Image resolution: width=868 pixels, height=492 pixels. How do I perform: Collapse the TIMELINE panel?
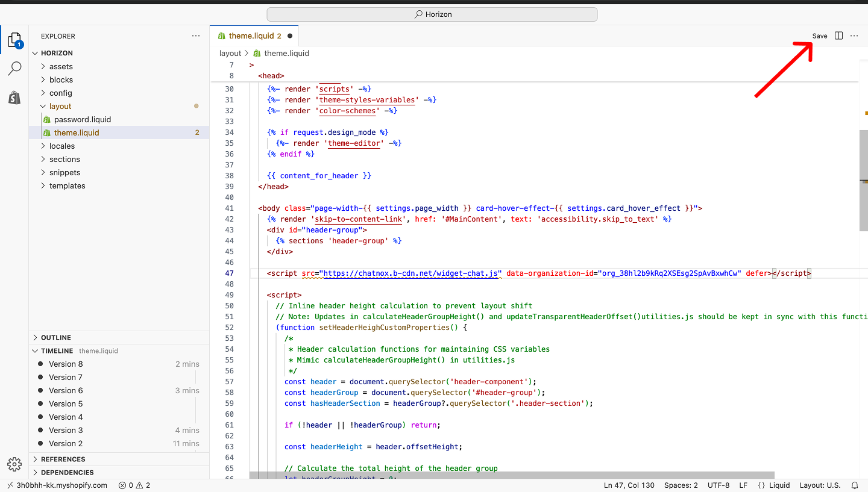[119, 351]
